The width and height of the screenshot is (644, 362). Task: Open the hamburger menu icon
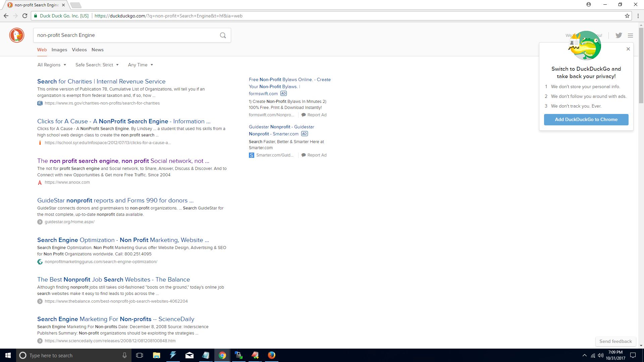point(631,35)
